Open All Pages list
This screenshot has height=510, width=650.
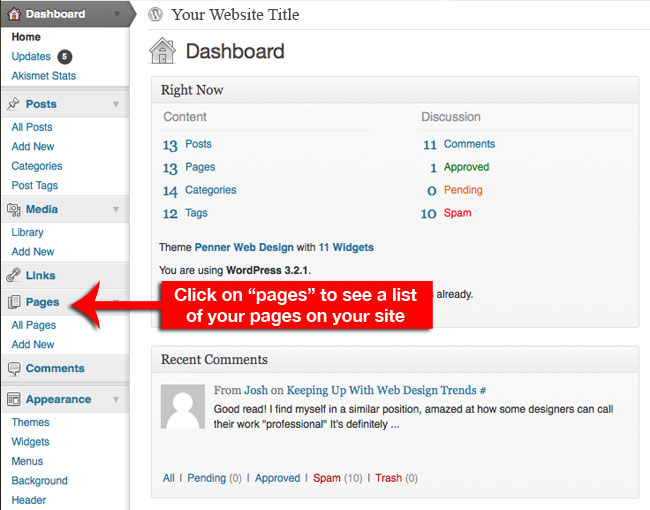pyautogui.click(x=34, y=325)
